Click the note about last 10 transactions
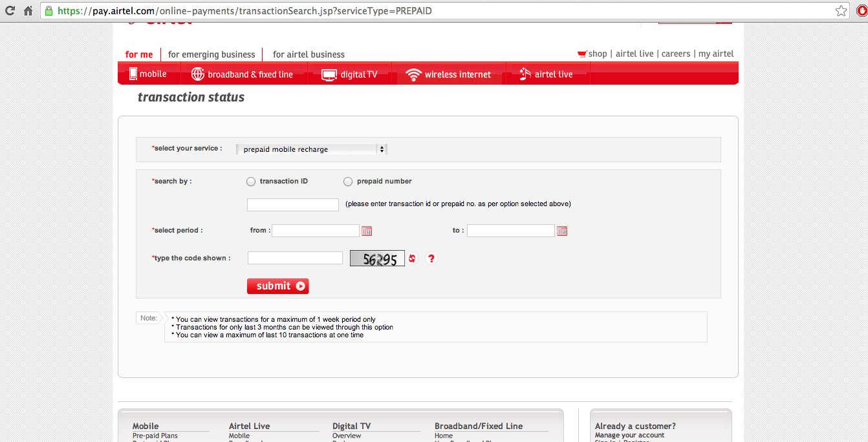The image size is (868, 442). (268, 335)
